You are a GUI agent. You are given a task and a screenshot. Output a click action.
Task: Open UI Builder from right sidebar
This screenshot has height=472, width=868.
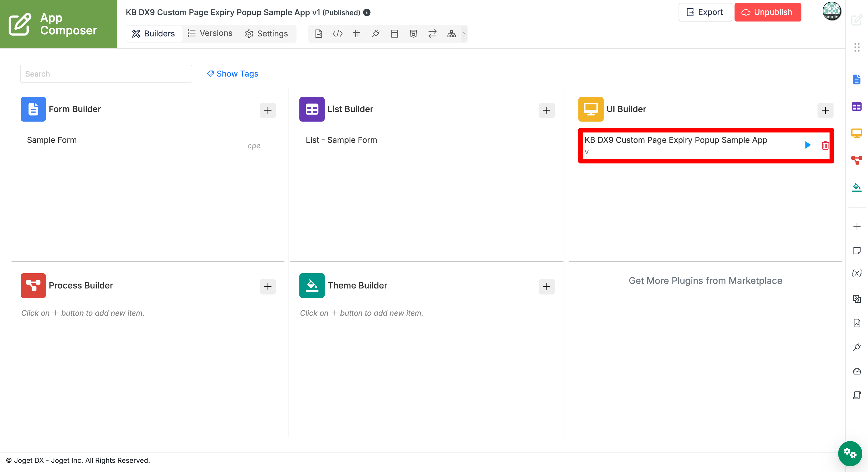[856, 133]
